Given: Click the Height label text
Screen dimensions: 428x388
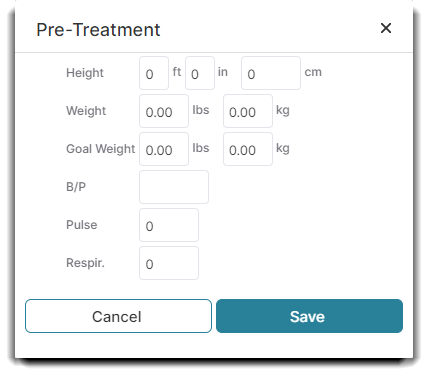Looking at the screenshot, I should (x=85, y=73).
